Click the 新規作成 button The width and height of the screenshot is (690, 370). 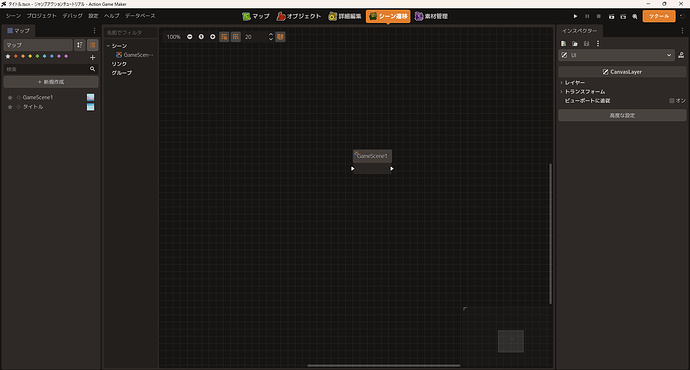pos(51,82)
